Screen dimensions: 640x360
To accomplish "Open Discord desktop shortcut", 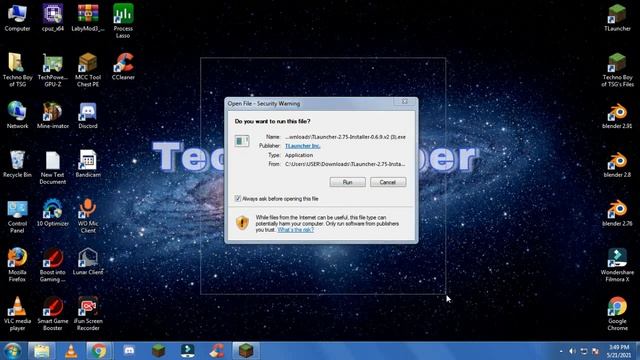I will 88,115.
